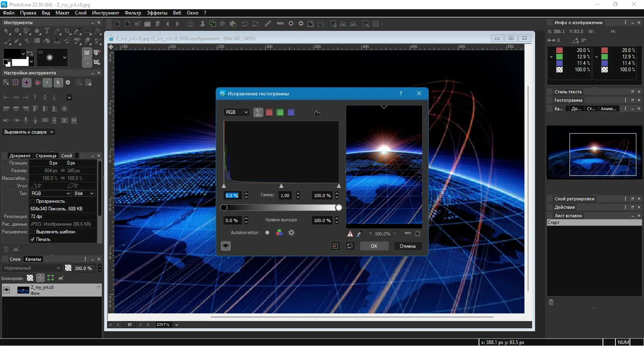
Task: Toggle preview eye button in histogram dialog
Action: (x=226, y=246)
